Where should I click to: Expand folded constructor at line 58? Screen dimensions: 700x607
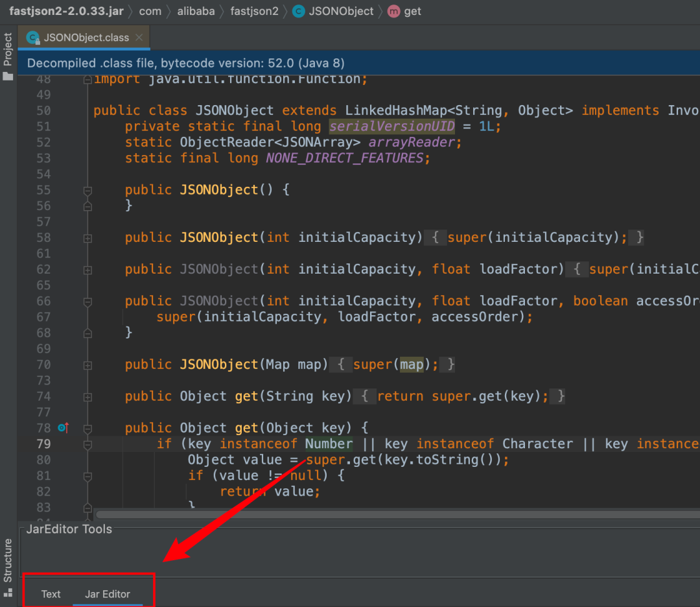88,239
